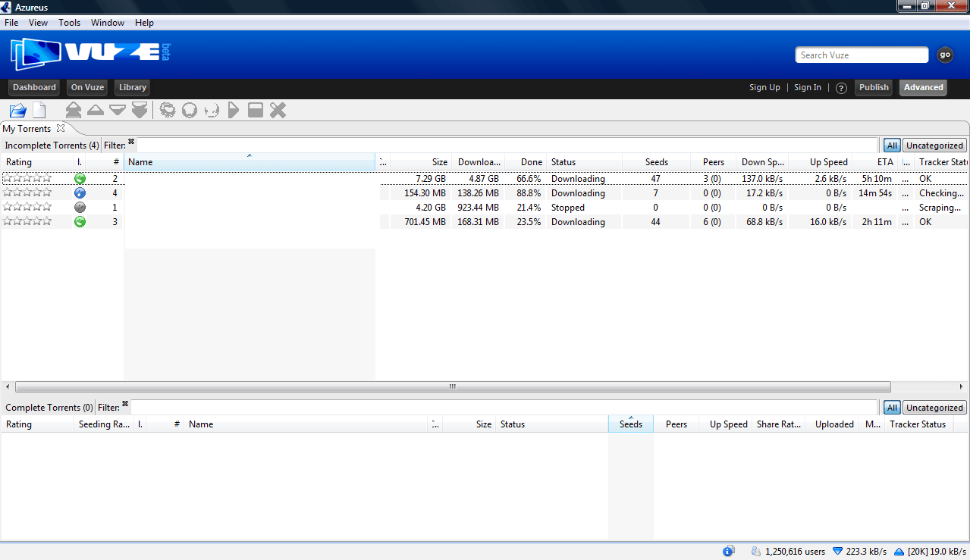Screen dimensions: 970x560
Task: Click the Sign Up link
Action: [x=764, y=87]
